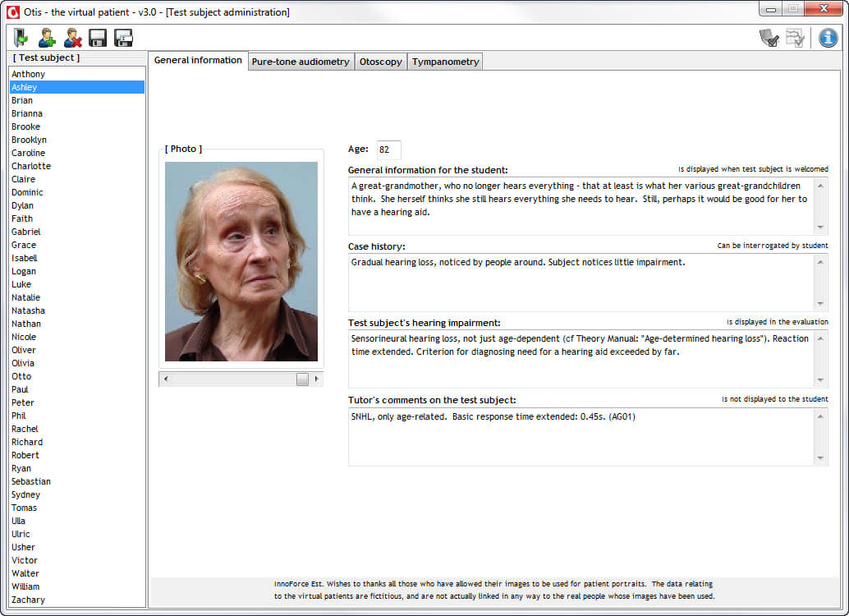
Task: Click the down arrow in the Tutor's comments scrollbar
Action: point(820,457)
